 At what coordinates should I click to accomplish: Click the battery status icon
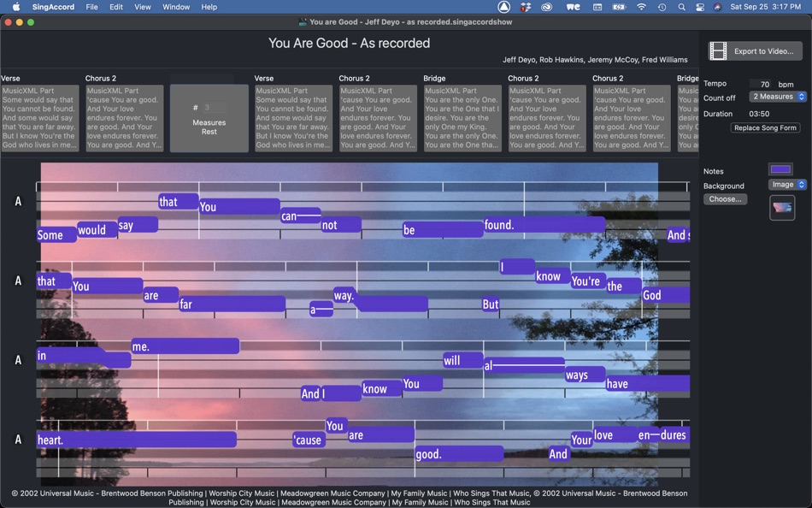coord(619,7)
